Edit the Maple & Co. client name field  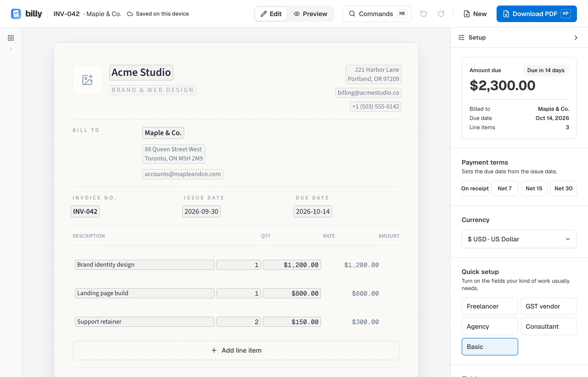pyautogui.click(x=163, y=133)
